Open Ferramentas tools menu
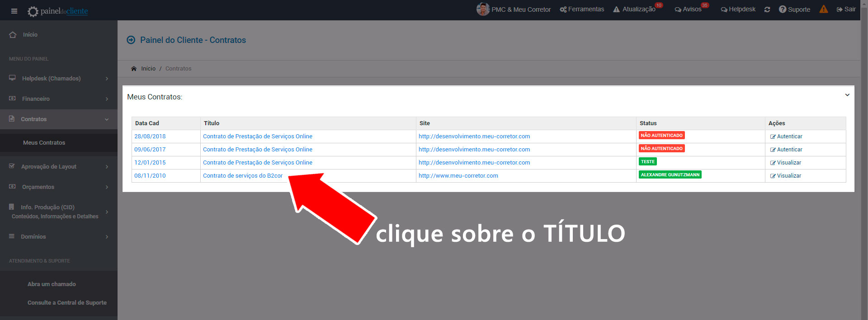The height and width of the screenshot is (320, 868). (582, 9)
